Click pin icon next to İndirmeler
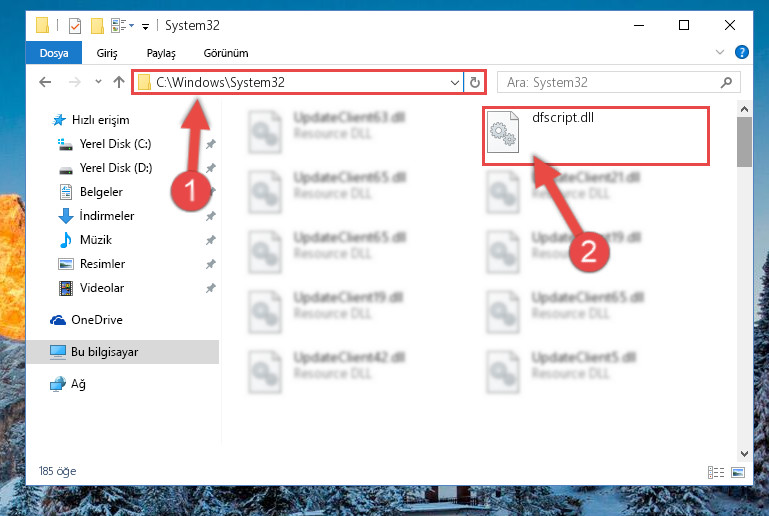This screenshot has height=516, width=769. 210,216
